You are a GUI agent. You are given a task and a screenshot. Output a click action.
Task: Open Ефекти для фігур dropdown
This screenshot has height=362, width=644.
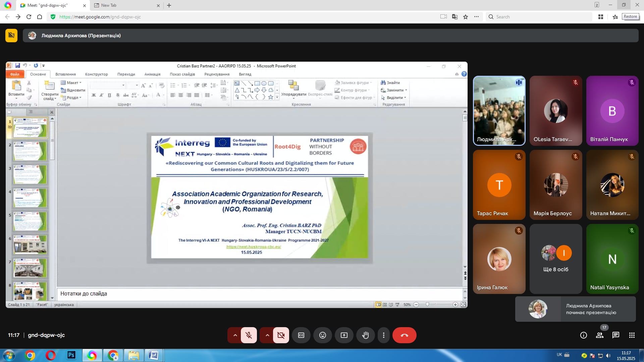[355, 98]
